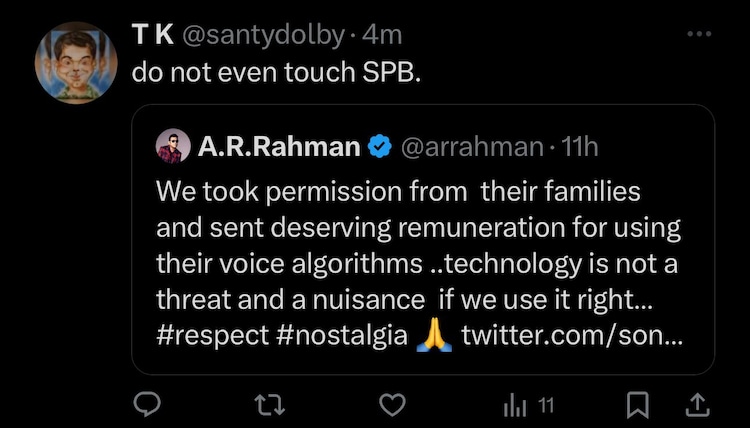Viewport: 750px width, 428px height.
Task: Select the A.R.Rahman display name
Action: [279, 147]
